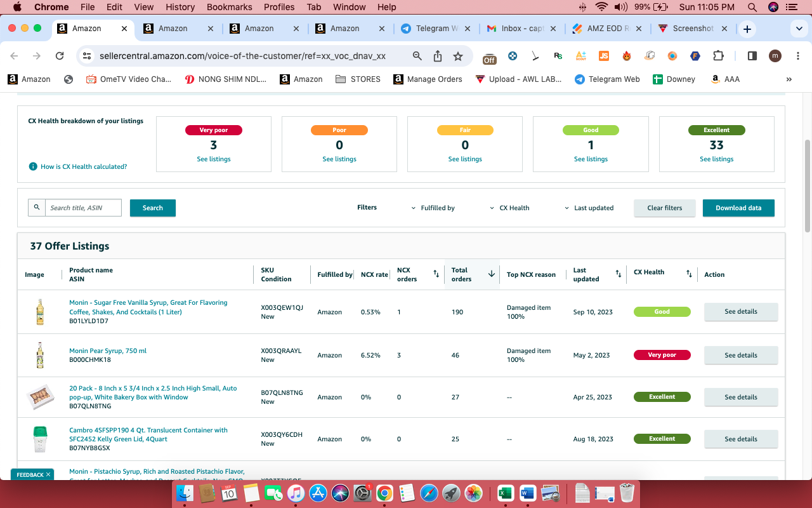Image resolution: width=812 pixels, height=508 pixels.
Task: Click the share icon in address bar
Action: pos(438,56)
